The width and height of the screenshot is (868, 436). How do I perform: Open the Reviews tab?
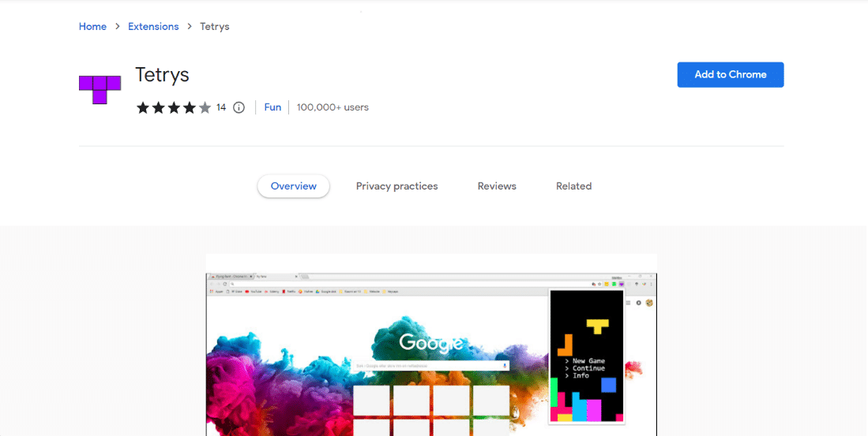click(497, 186)
